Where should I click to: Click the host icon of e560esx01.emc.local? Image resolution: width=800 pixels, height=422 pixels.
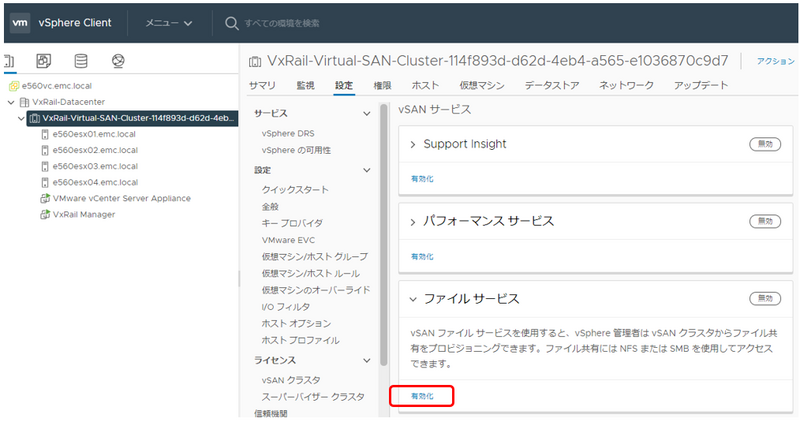45,134
